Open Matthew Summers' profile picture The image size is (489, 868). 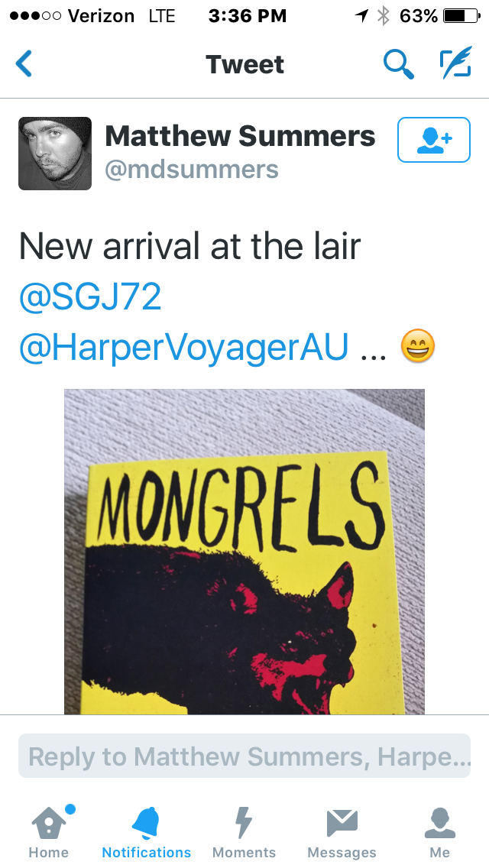[55, 154]
